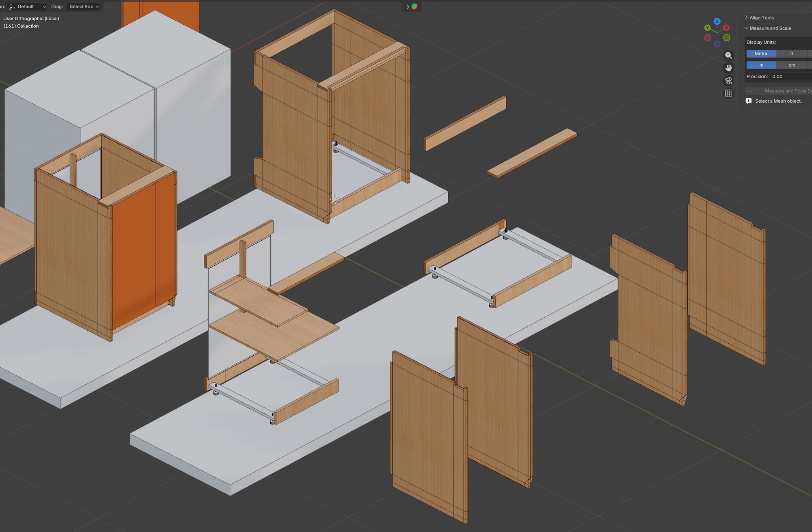Choose cm as the unit
812x532 pixels.
point(791,65)
